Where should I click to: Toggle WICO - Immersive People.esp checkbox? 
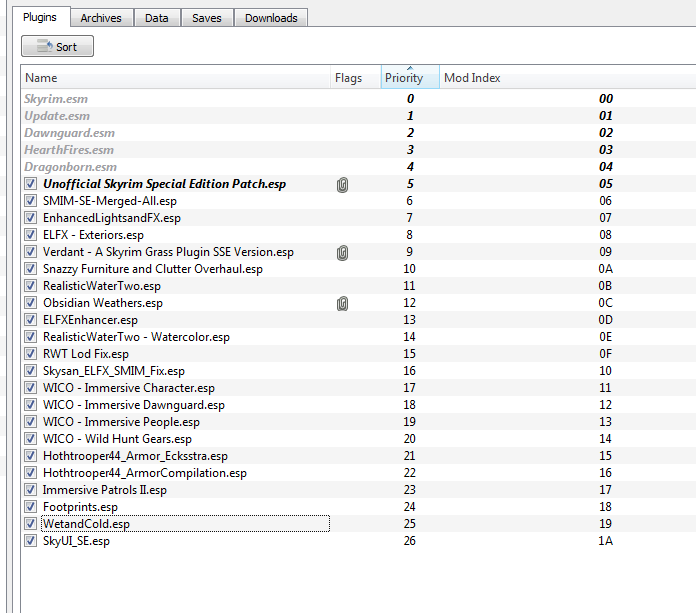[30, 422]
